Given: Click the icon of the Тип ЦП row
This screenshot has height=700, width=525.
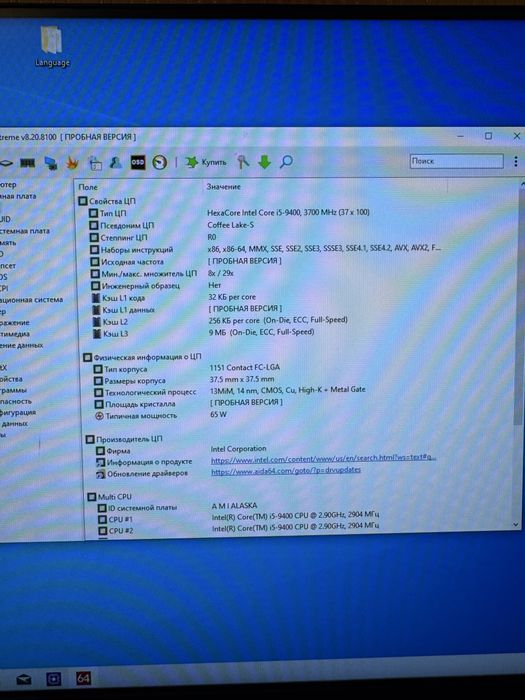Looking at the screenshot, I should (x=93, y=213).
